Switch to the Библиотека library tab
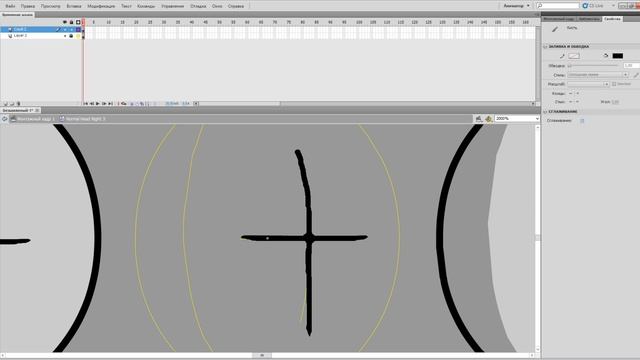Viewport: 640px width, 360px height. pos(589,19)
